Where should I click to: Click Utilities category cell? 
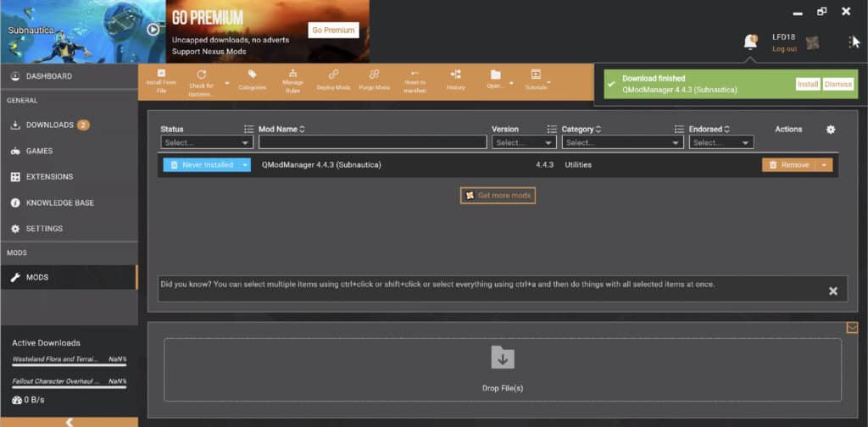(578, 165)
